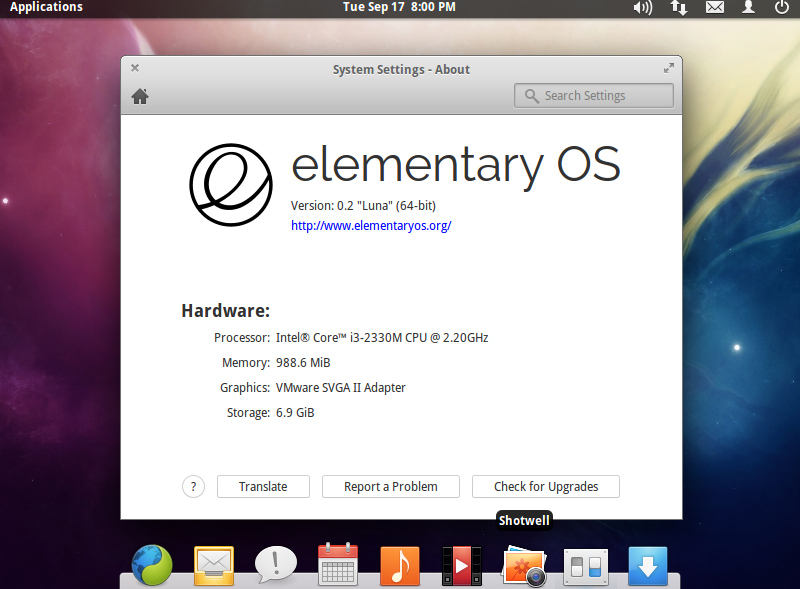Open the elementaryos.org website link
This screenshot has width=800, height=589.
click(371, 226)
